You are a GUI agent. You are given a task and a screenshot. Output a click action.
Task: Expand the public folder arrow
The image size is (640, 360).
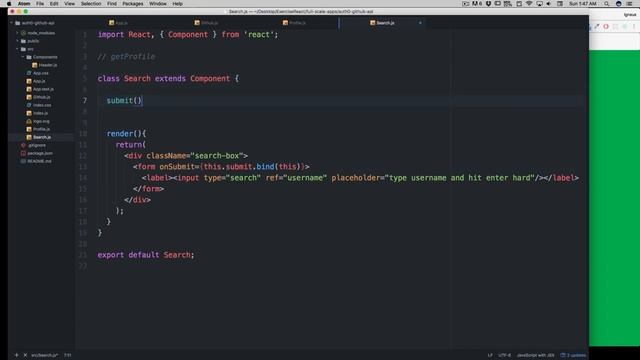point(17,41)
